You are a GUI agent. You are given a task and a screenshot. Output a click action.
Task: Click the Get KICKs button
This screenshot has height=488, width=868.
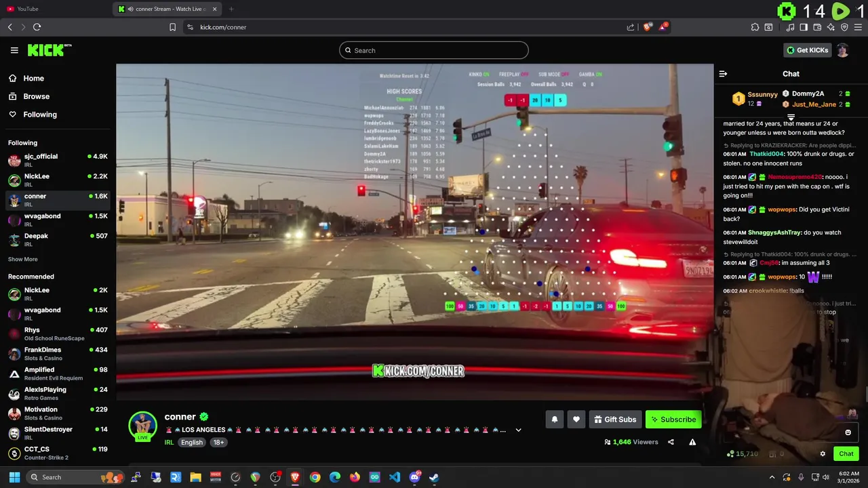coord(807,50)
